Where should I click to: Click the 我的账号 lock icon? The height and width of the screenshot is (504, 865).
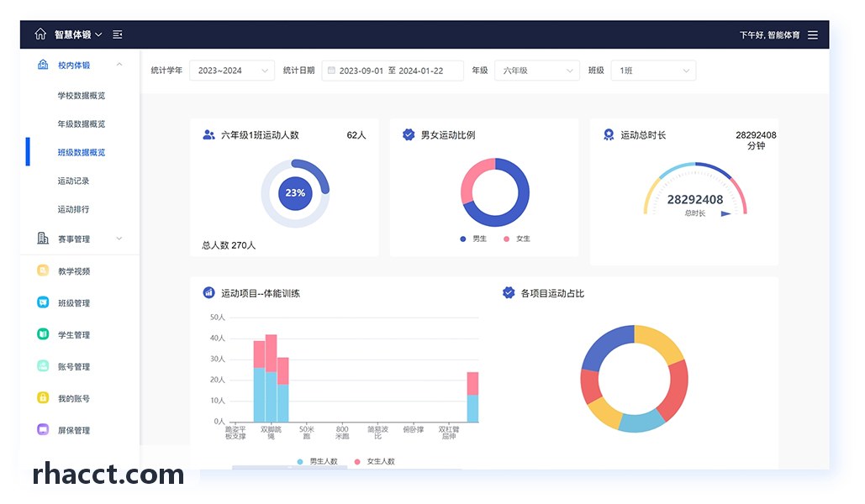point(43,397)
